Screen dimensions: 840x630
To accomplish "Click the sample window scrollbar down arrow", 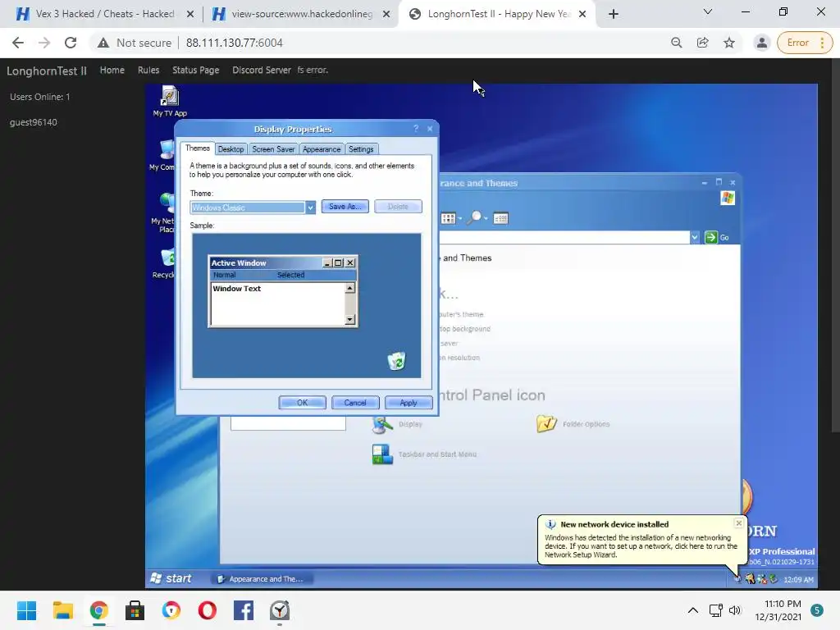I will point(349,320).
